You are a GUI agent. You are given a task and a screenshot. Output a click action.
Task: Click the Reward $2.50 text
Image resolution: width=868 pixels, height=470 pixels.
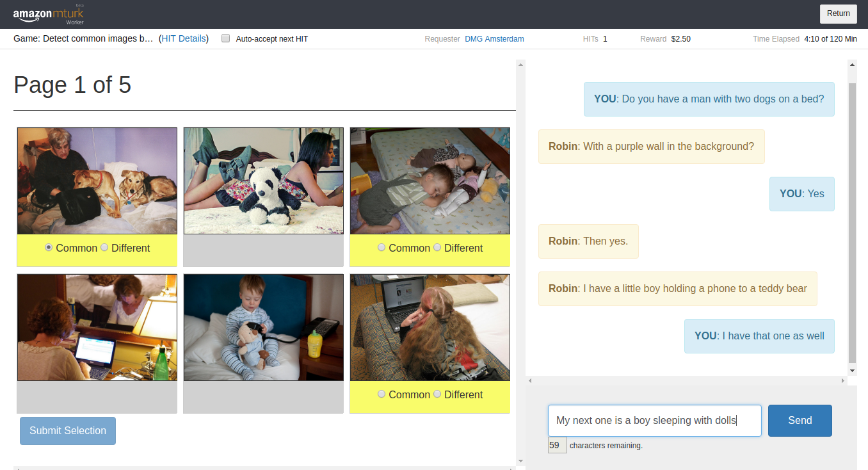coord(665,39)
